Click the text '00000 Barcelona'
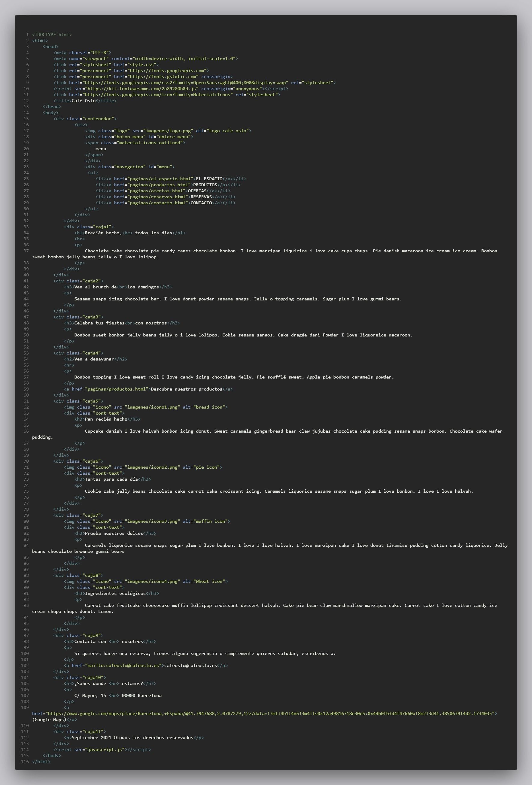Image resolution: width=532 pixels, height=785 pixels. pos(142,695)
